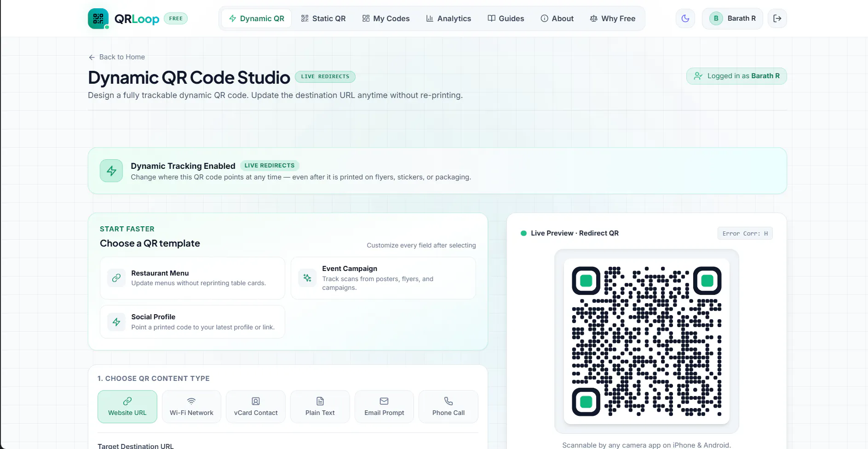Open the Why Free page
868x449 pixels.
[x=613, y=18]
